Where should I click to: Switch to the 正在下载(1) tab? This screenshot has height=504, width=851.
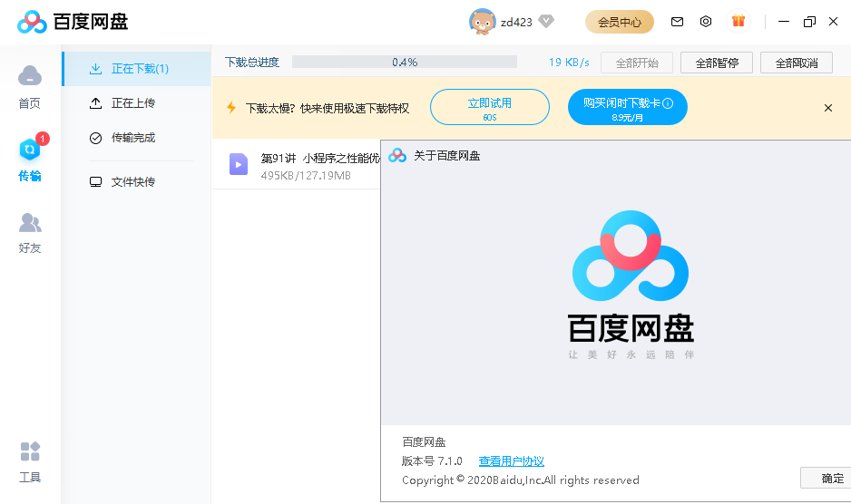(x=138, y=69)
